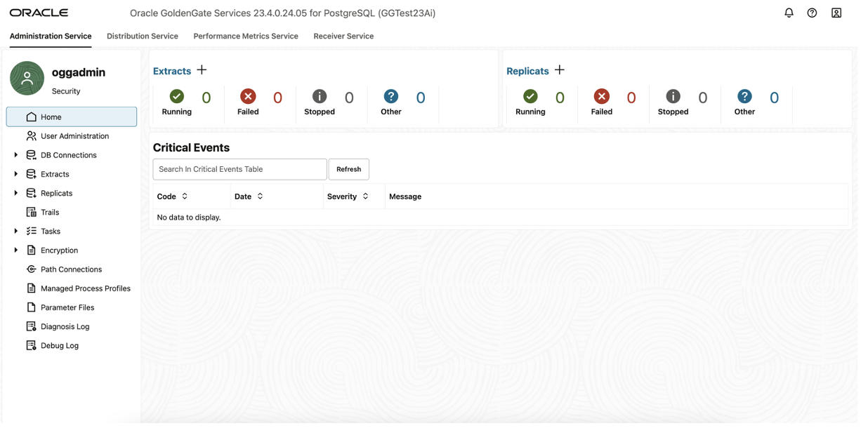
Task: Switch to the Distribution Service tab
Action: pos(143,36)
